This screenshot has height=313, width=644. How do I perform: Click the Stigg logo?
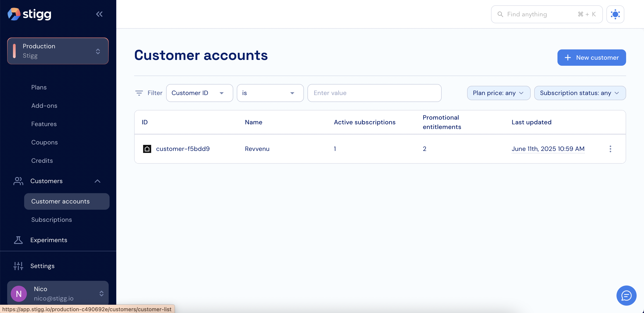click(x=30, y=14)
